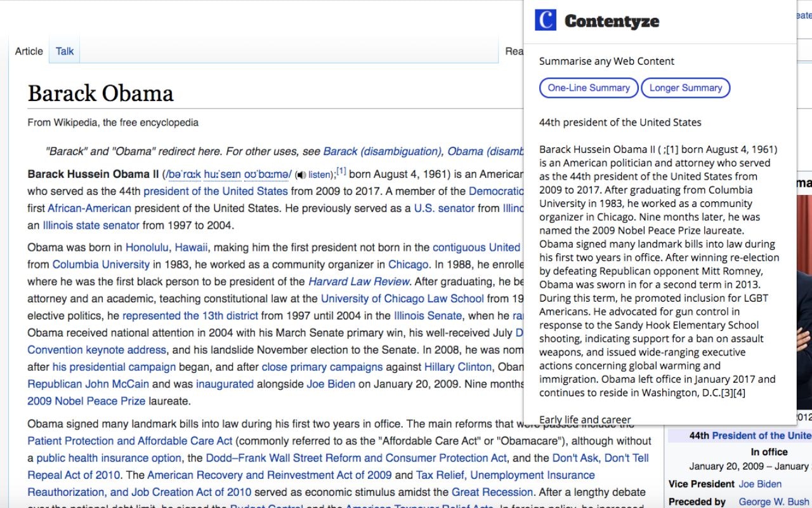Click the 'Honolulu, Hawaii' link
Viewport: 812px width, 508px height.
coord(167,247)
